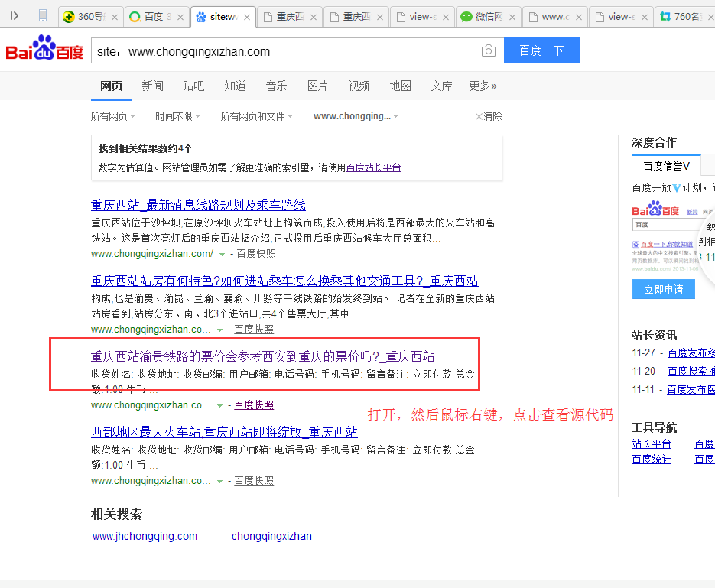Expand arrow beside third result URL

coord(219,406)
